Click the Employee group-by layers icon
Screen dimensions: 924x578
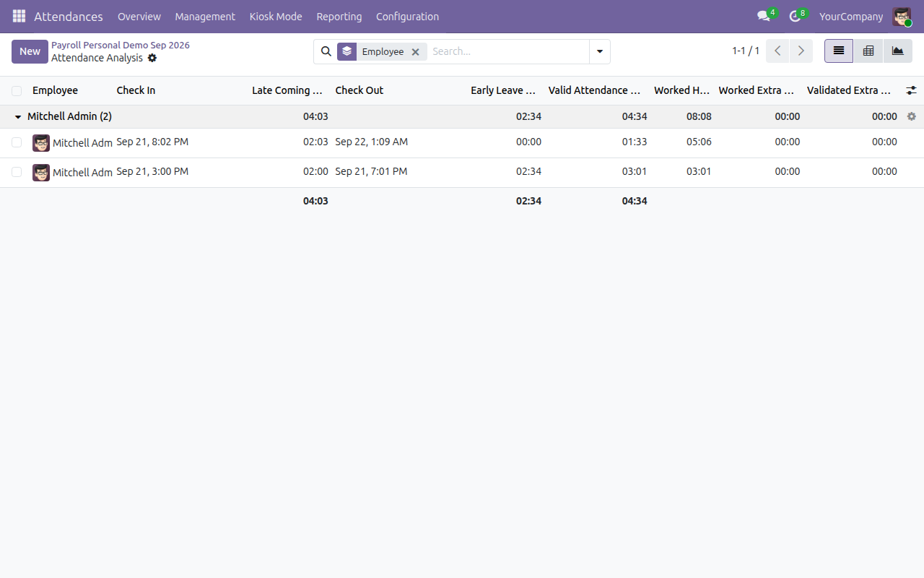tap(347, 51)
